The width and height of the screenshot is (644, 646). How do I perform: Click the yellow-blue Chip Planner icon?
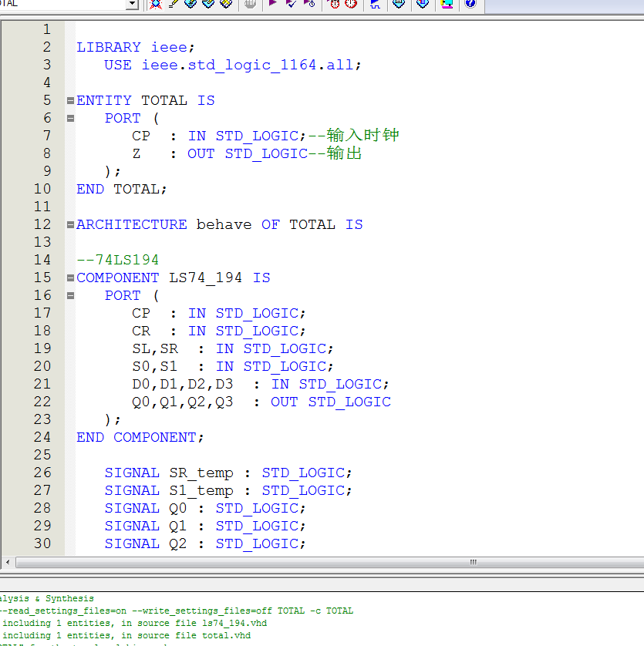(x=226, y=4)
